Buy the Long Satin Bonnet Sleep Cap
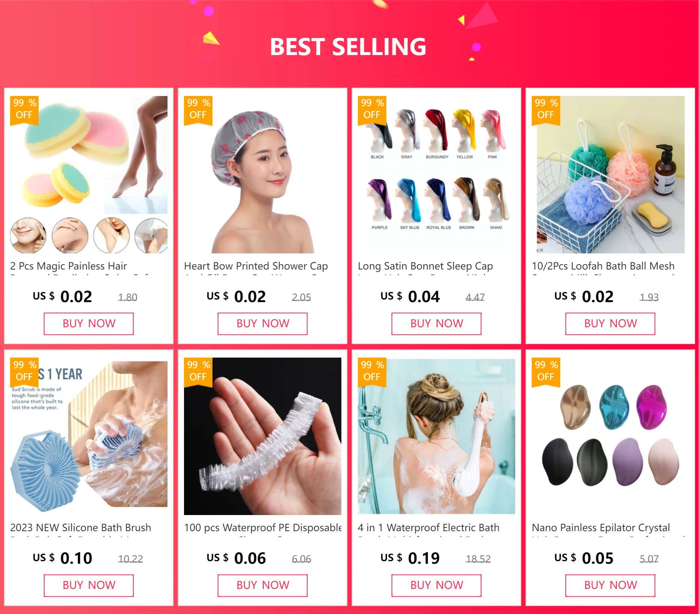Screen dimensions: 700x614 [x=437, y=324]
